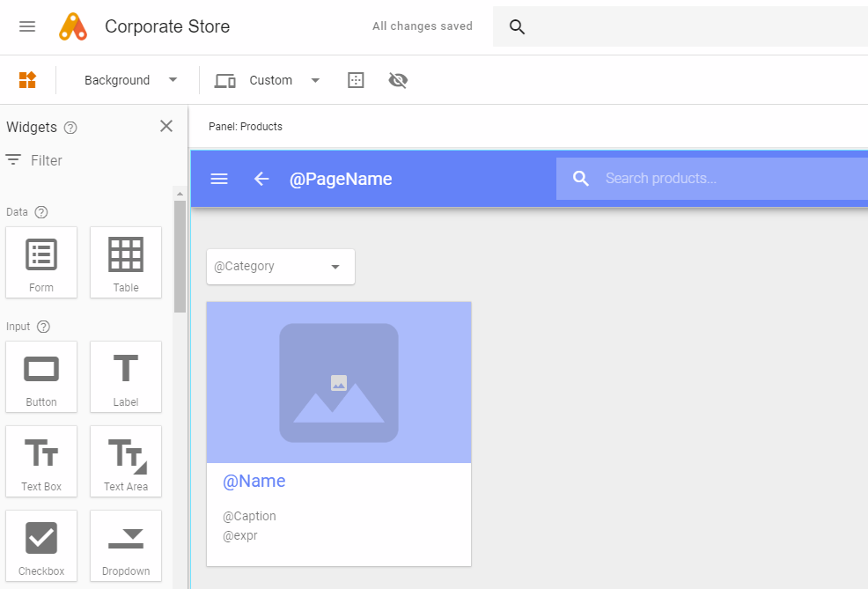Select the Button widget

point(41,377)
